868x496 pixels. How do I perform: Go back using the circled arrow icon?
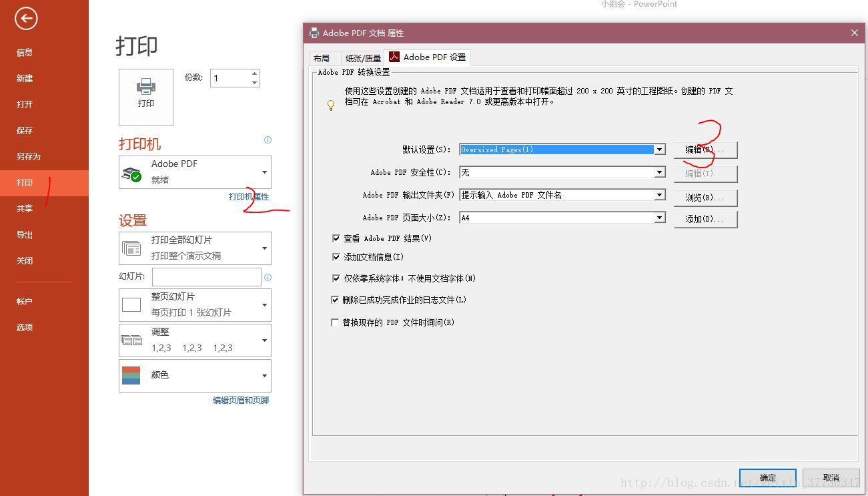pyautogui.click(x=26, y=19)
